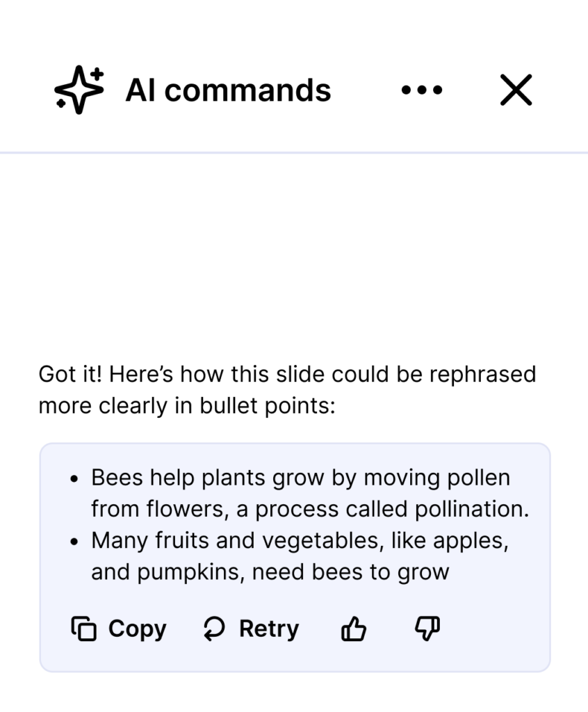The image size is (588, 712).
Task: Click the duplicate-pages icon beside Copy
Action: [x=83, y=628]
